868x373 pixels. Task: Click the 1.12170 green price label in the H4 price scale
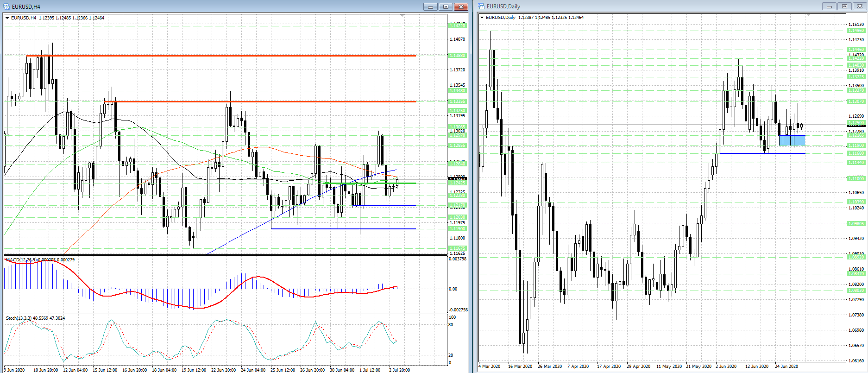point(458,205)
